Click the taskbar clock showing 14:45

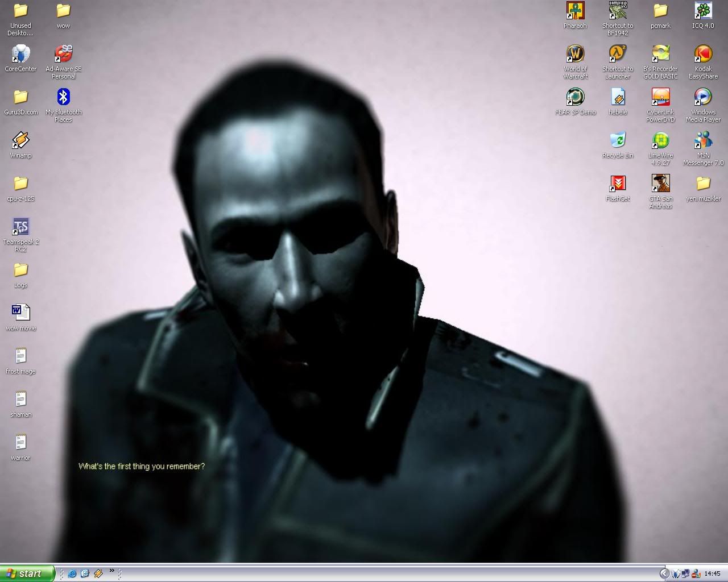pos(712,573)
